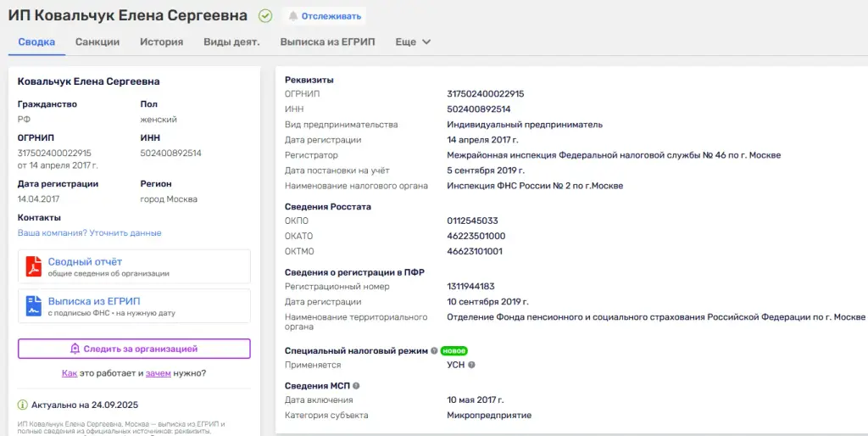Click the help icon next to УСН
Viewport: 868px width, 436px height.
coord(471,365)
